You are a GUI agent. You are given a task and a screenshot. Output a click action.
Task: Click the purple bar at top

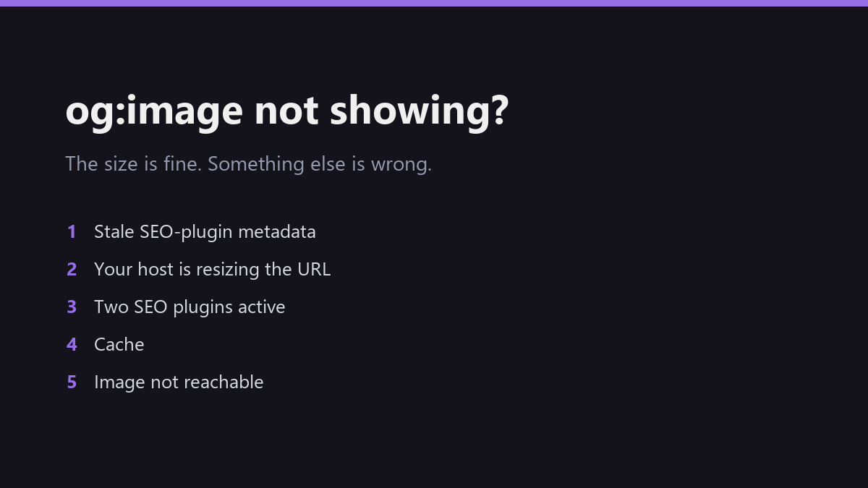pyautogui.click(x=434, y=3)
